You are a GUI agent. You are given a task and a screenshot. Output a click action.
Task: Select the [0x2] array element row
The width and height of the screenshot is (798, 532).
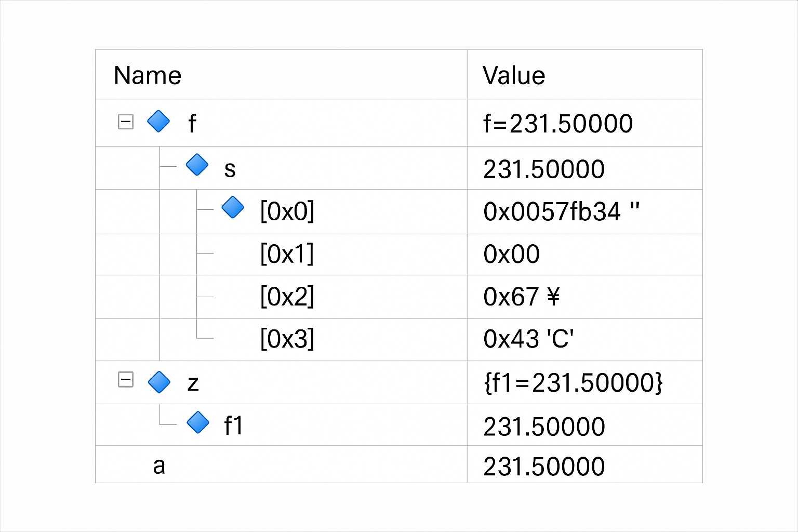287,297
